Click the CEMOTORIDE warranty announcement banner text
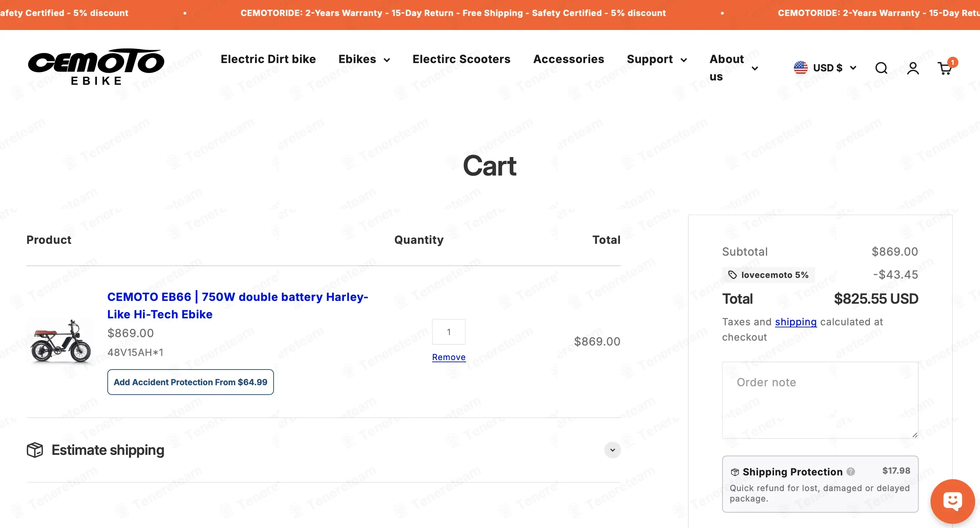This screenshot has width=980, height=528. pyautogui.click(x=453, y=13)
